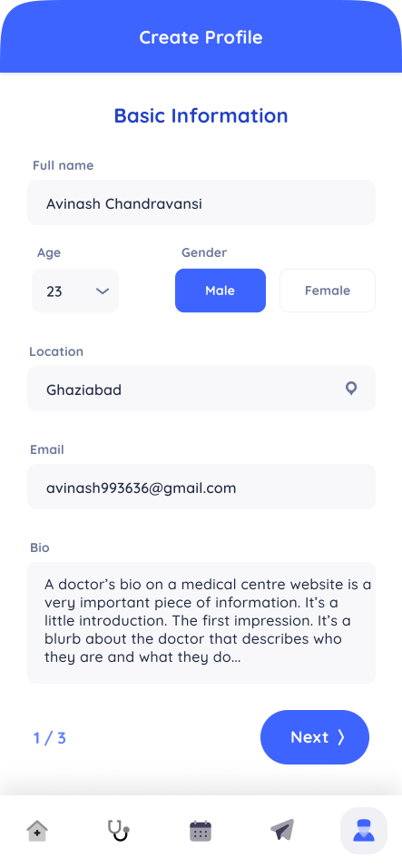Open the calendar appointments icon

coord(201,831)
